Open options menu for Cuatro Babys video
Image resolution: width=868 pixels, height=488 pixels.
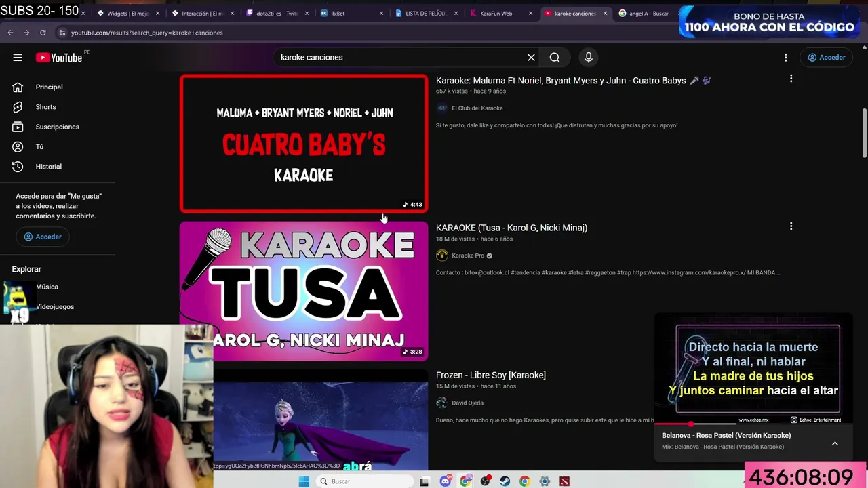791,79
